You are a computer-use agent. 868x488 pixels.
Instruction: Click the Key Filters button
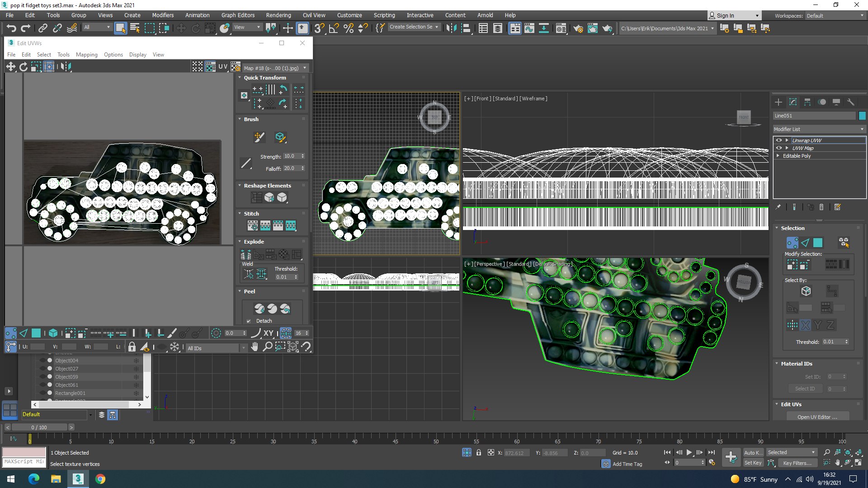[797, 463]
